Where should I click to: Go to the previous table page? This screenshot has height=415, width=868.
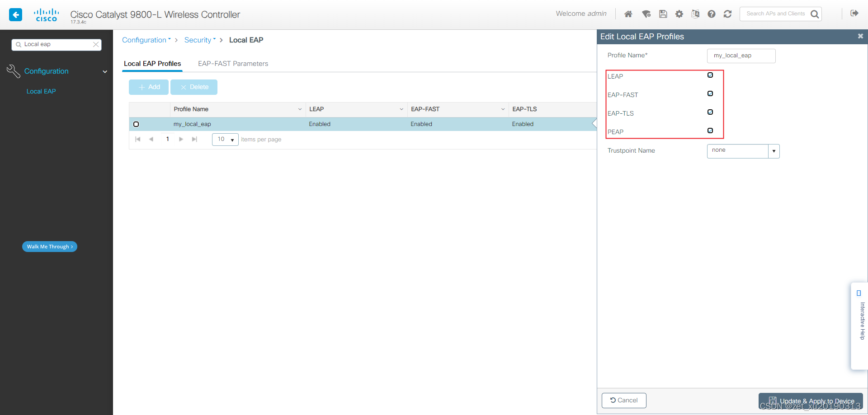[151, 139]
